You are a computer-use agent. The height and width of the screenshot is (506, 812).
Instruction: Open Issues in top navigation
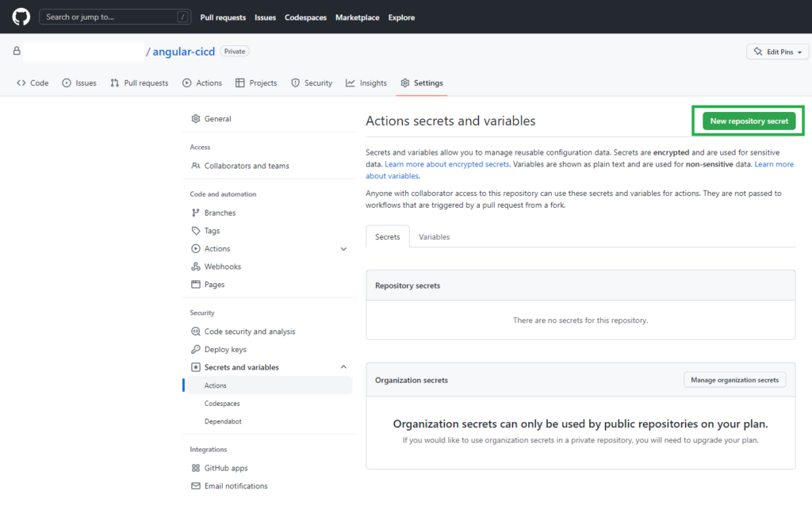click(x=265, y=17)
